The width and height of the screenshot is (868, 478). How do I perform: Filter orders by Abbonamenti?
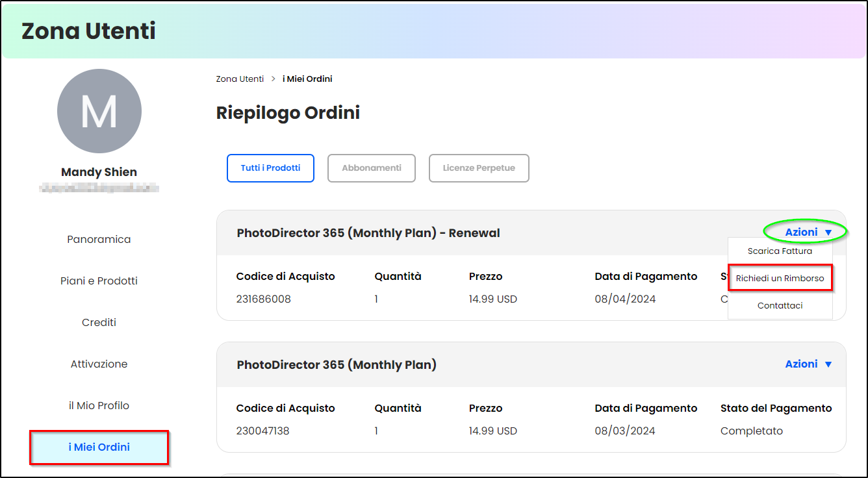click(372, 168)
